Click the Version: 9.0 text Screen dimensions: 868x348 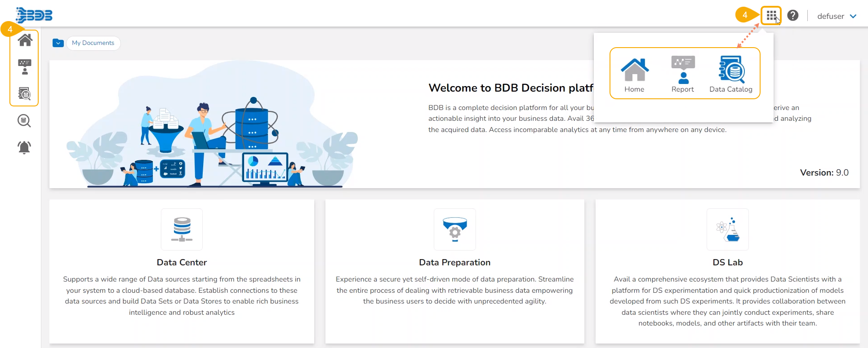coord(824,173)
